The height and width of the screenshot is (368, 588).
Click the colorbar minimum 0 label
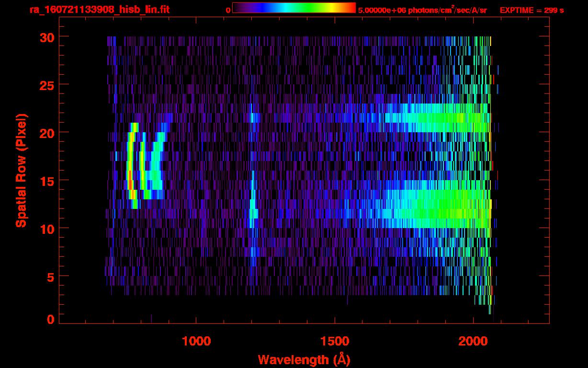(228, 10)
